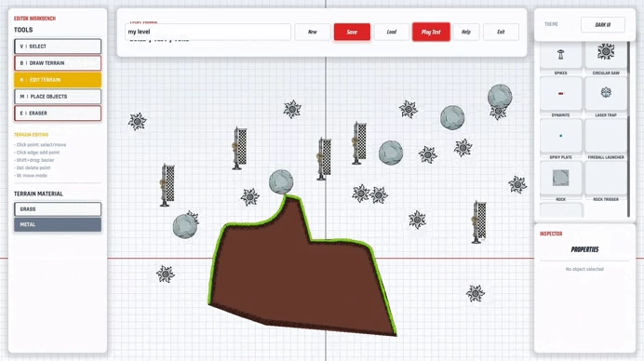The height and width of the screenshot is (361, 644).
Task: Click the rock resting on the terrain peak
Action: point(281,182)
